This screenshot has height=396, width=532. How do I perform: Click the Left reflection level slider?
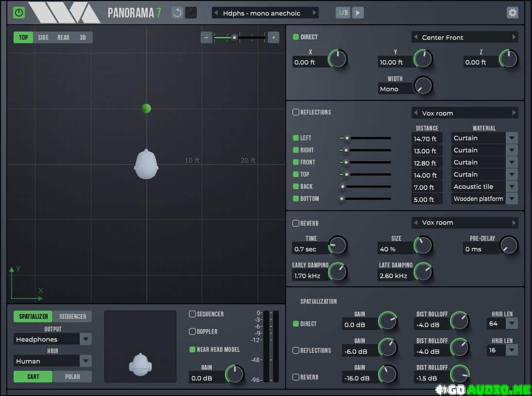365,138
